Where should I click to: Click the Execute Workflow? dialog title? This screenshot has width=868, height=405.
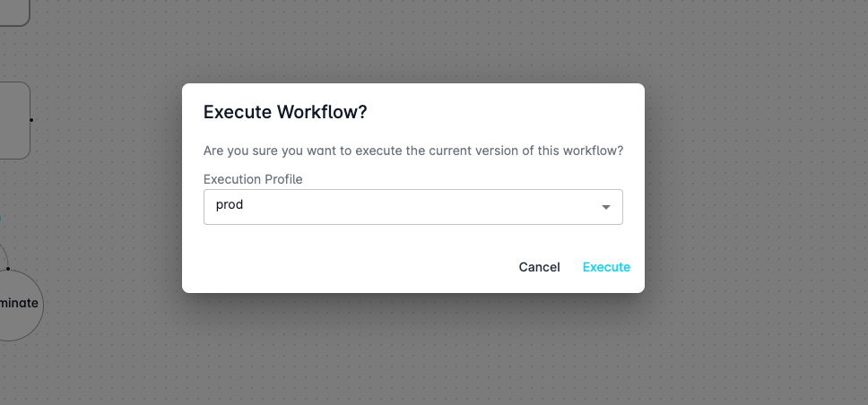click(285, 112)
